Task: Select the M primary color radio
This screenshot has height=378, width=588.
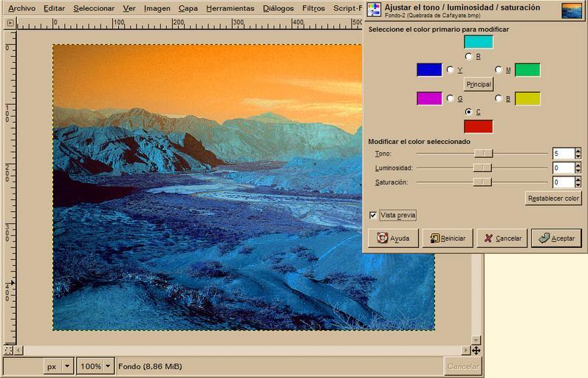Action: point(499,69)
